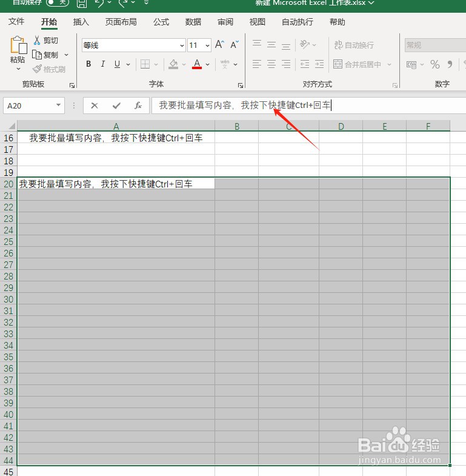This screenshot has width=466, height=476.
Task: Switch to the 视图 (View) tab
Action: click(x=258, y=22)
